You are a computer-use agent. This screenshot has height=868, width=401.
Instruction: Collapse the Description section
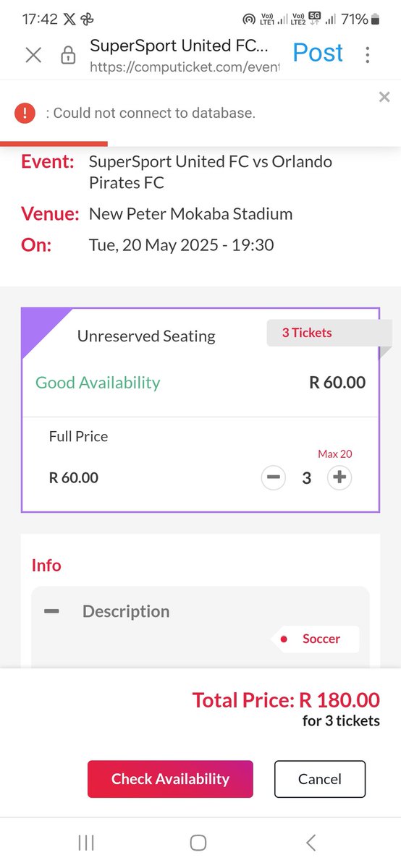[51, 611]
